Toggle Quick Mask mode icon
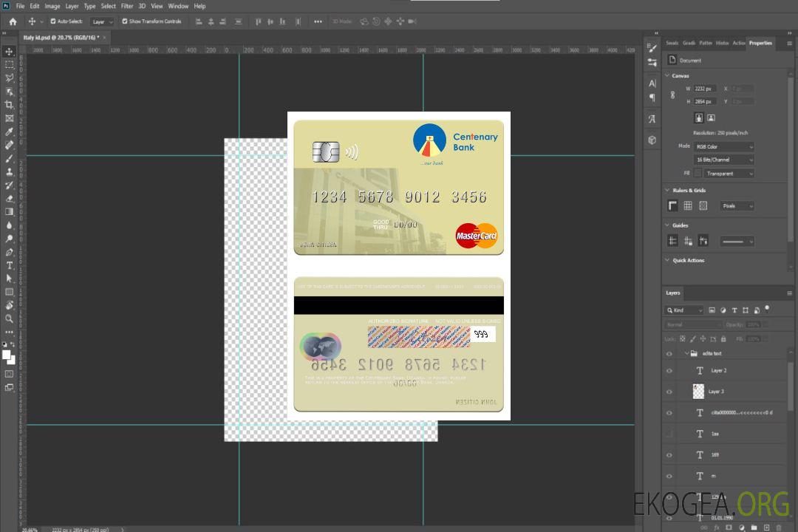The width and height of the screenshot is (798, 532). pyautogui.click(x=9, y=374)
